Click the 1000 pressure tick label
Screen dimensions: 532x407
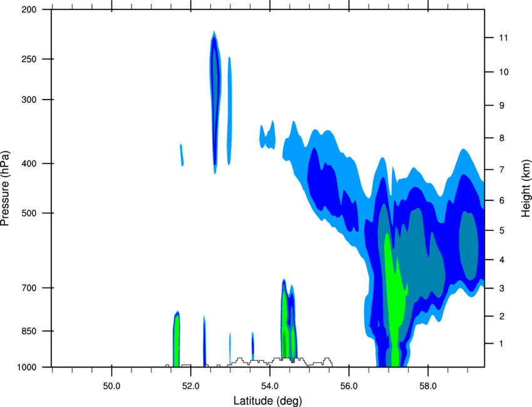click(27, 367)
